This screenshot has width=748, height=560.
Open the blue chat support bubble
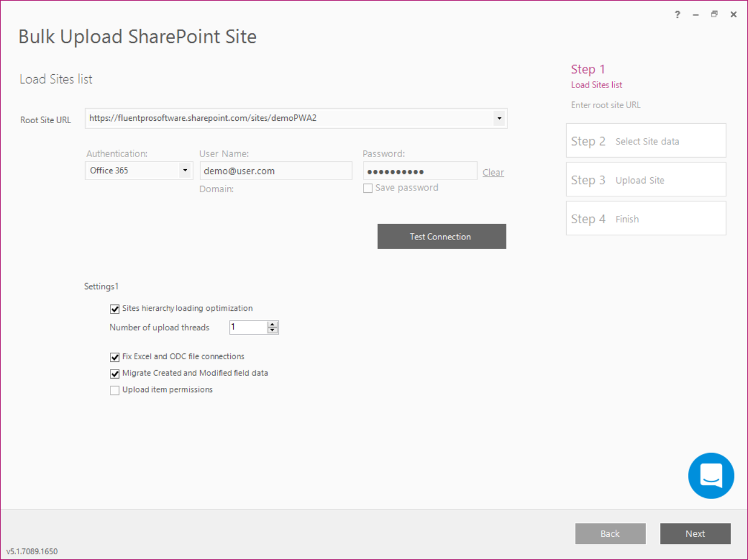click(711, 475)
